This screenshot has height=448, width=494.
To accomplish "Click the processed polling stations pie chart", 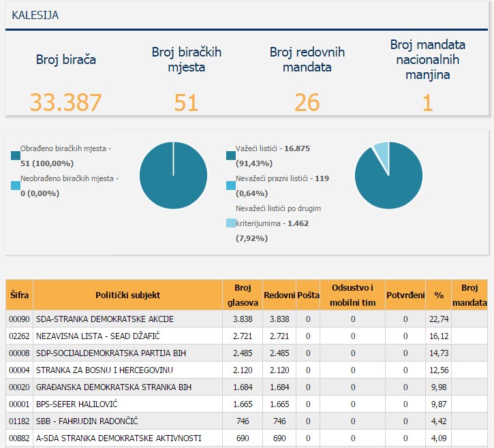I will click(173, 176).
